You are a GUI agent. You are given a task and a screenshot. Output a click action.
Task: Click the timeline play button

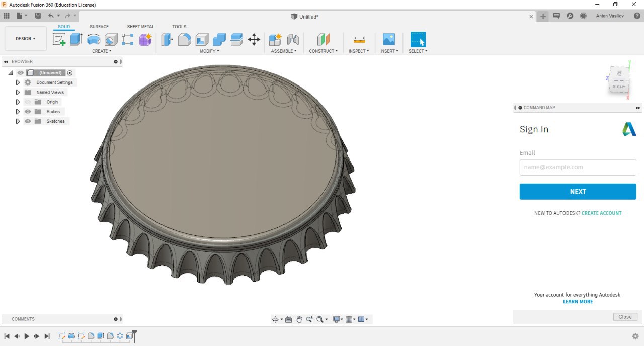coord(27,336)
